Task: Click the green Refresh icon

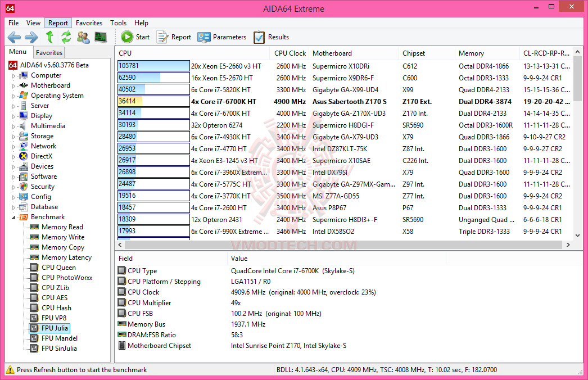Action: pyautogui.click(x=66, y=37)
